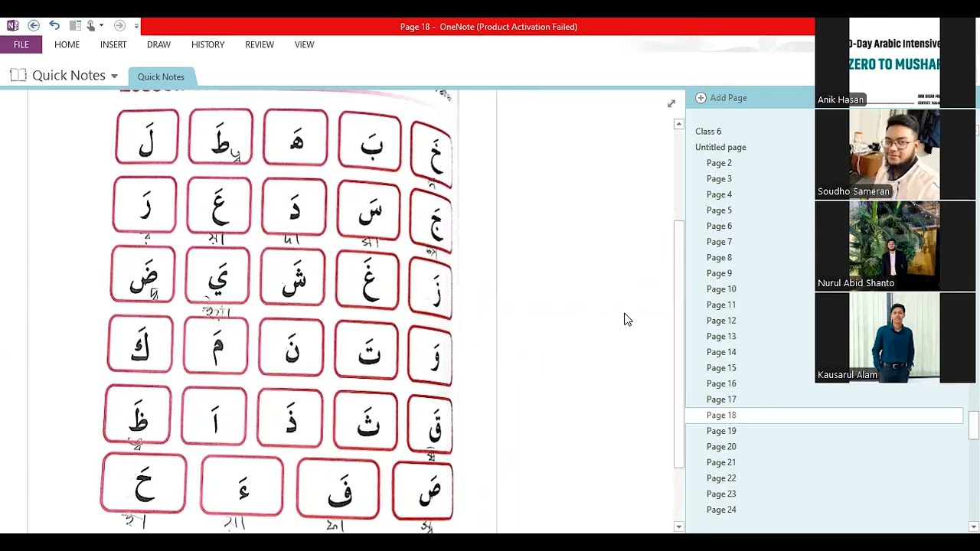
Task: Click the notebook icon beside Quick Notes
Action: click(x=18, y=75)
